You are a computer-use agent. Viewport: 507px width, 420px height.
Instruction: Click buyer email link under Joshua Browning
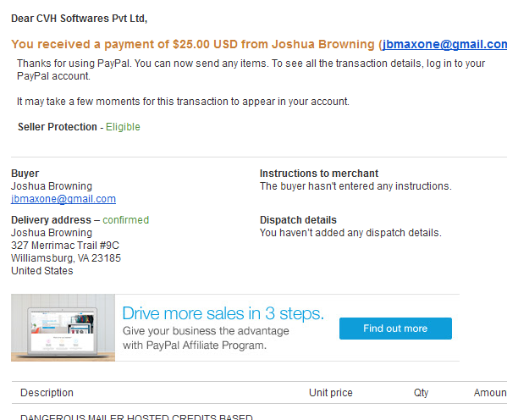[x=63, y=199]
